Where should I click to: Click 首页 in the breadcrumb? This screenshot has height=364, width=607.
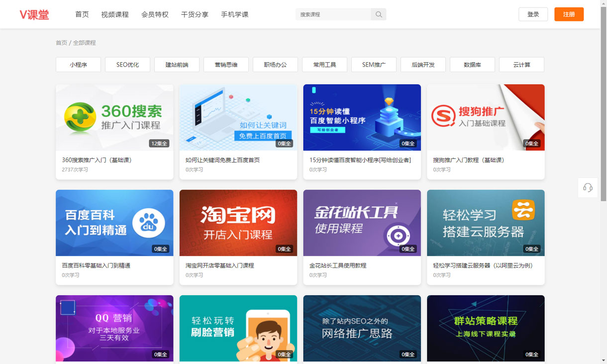pyautogui.click(x=61, y=43)
